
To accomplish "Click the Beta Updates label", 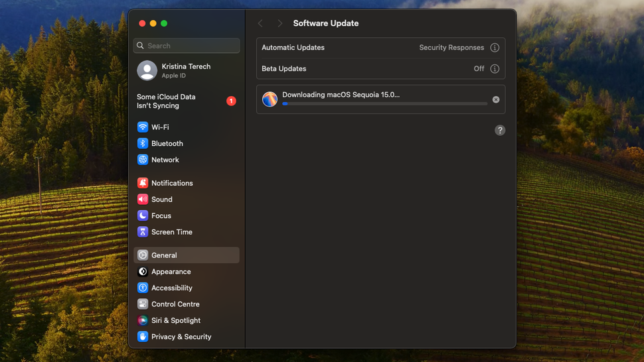I will tap(283, 69).
